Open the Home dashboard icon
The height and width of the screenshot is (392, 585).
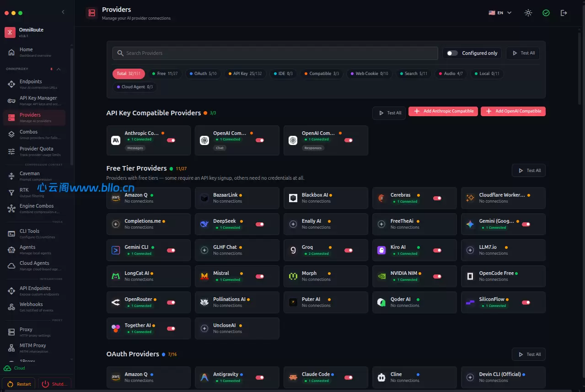11,52
